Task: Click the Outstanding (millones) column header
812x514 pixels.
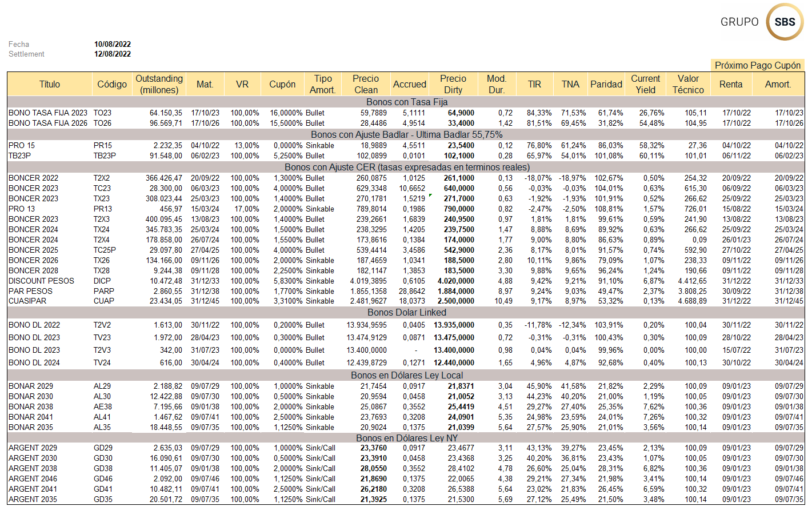Action: pyautogui.click(x=159, y=84)
